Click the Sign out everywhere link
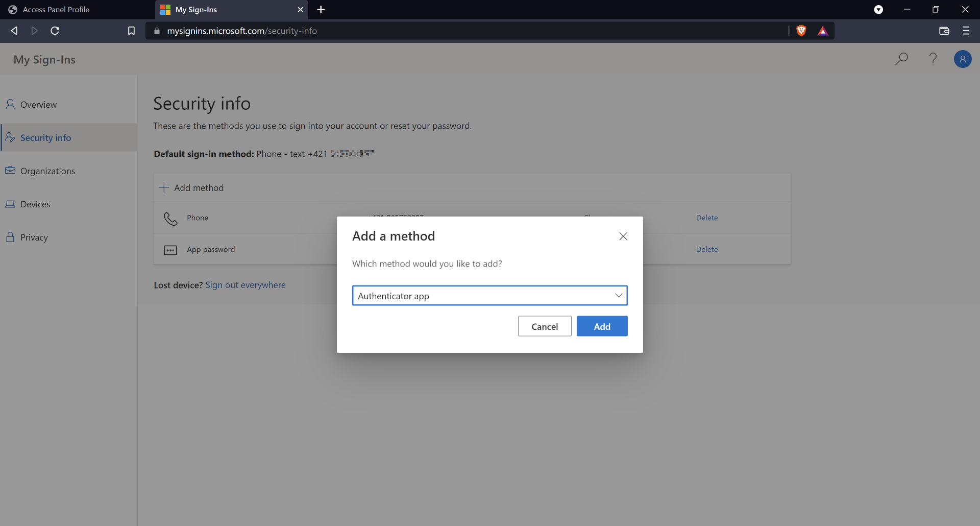 [x=245, y=285]
